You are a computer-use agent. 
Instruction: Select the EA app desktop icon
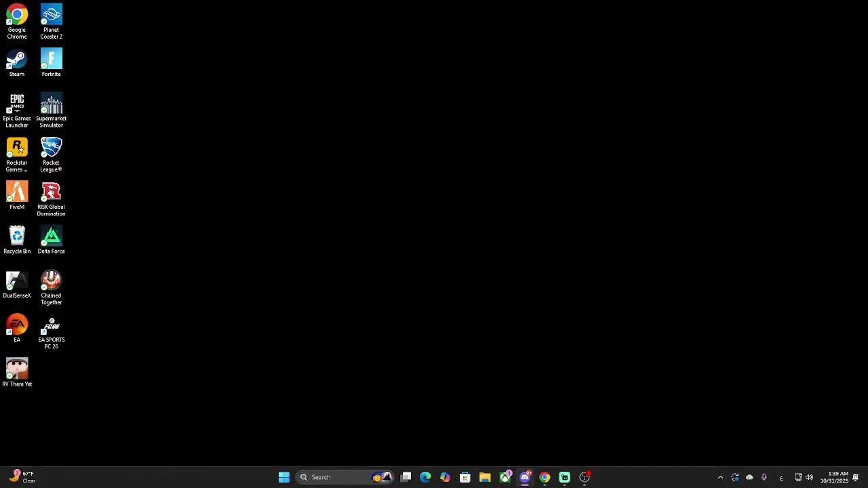(17, 329)
